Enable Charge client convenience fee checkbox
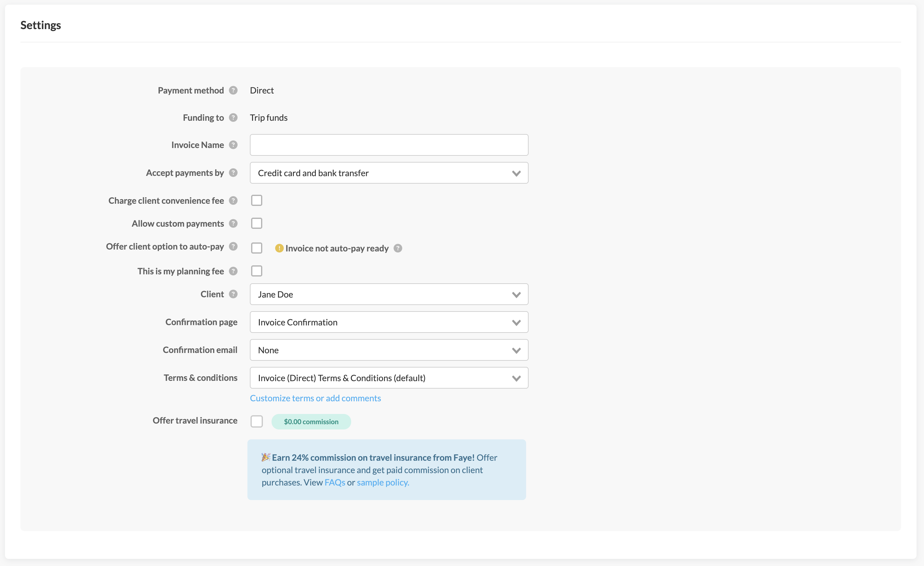924x566 pixels. click(x=256, y=201)
